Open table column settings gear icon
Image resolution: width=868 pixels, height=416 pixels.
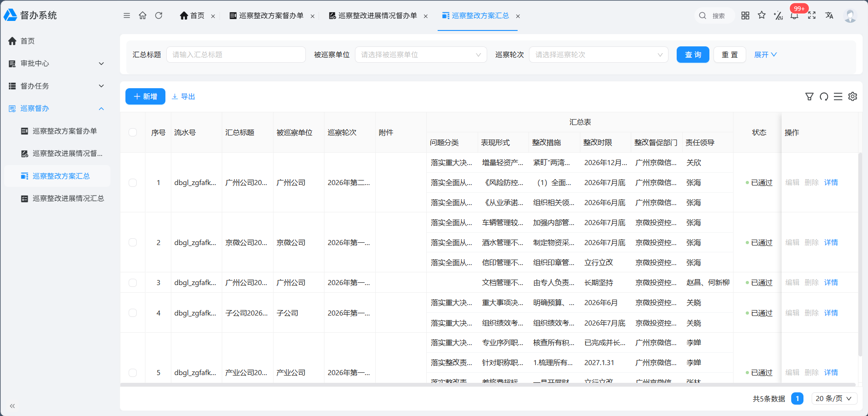853,96
